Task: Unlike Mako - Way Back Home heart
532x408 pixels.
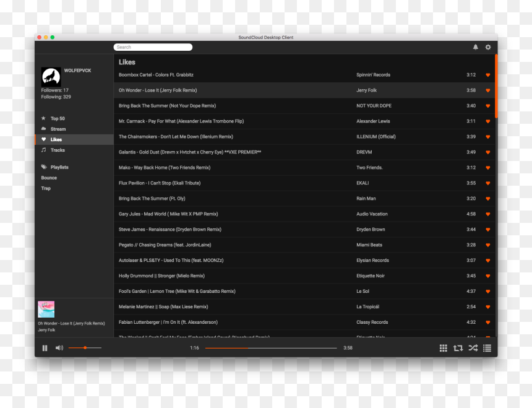Action: click(488, 168)
